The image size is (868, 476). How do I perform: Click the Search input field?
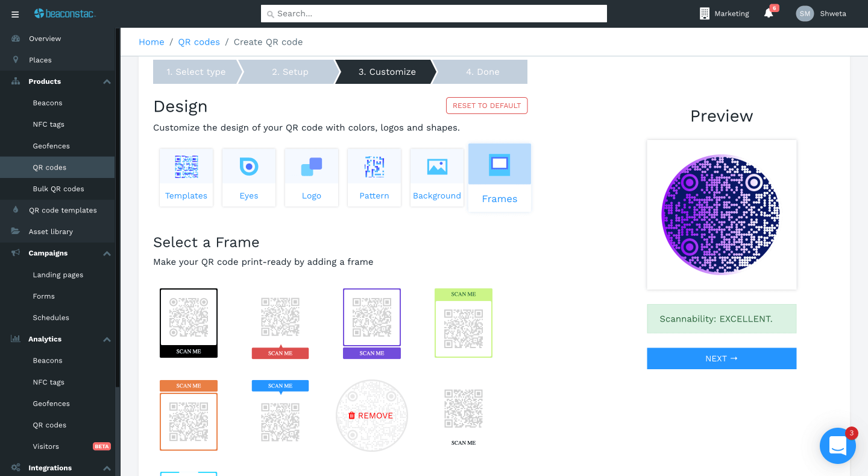click(433, 13)
